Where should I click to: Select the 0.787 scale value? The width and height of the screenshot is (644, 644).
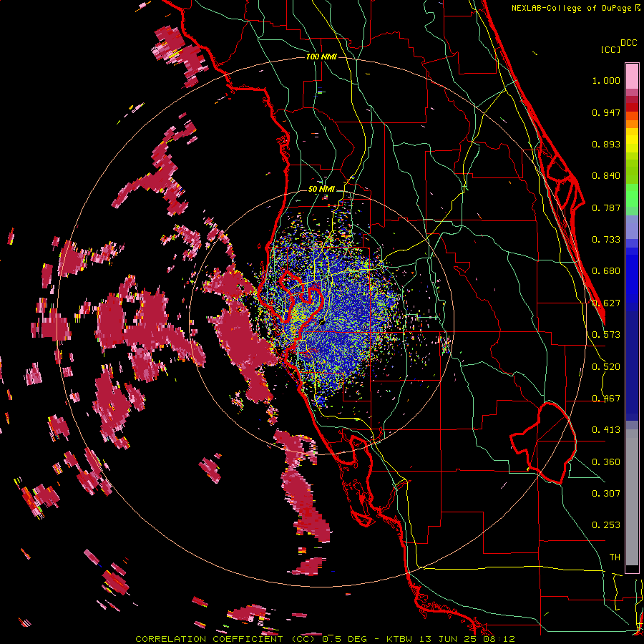(x=606, y=208)
